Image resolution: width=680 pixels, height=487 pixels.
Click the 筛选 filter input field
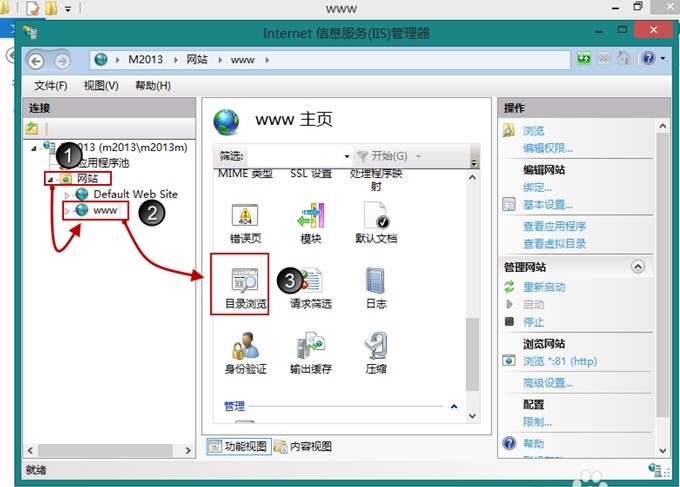click(x=297, y=156)
